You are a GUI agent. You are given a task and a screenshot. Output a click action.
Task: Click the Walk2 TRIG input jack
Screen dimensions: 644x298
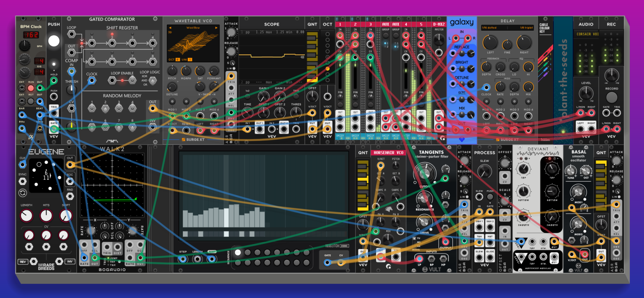point(107,247)
